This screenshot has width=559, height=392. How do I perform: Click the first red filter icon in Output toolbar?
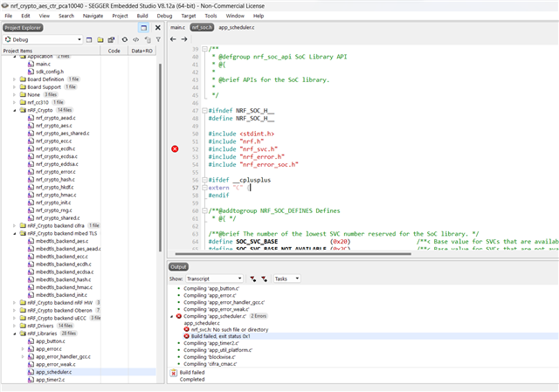tap(252, 279)
